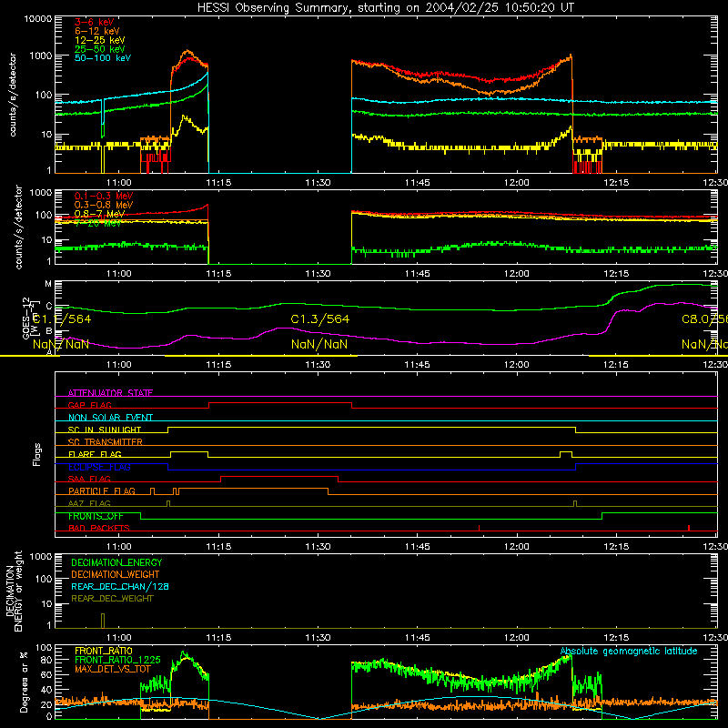Click the HESSI Observing Summary title text
The height and width of the screenshot is (728, 728).
(x=385, y=8)
